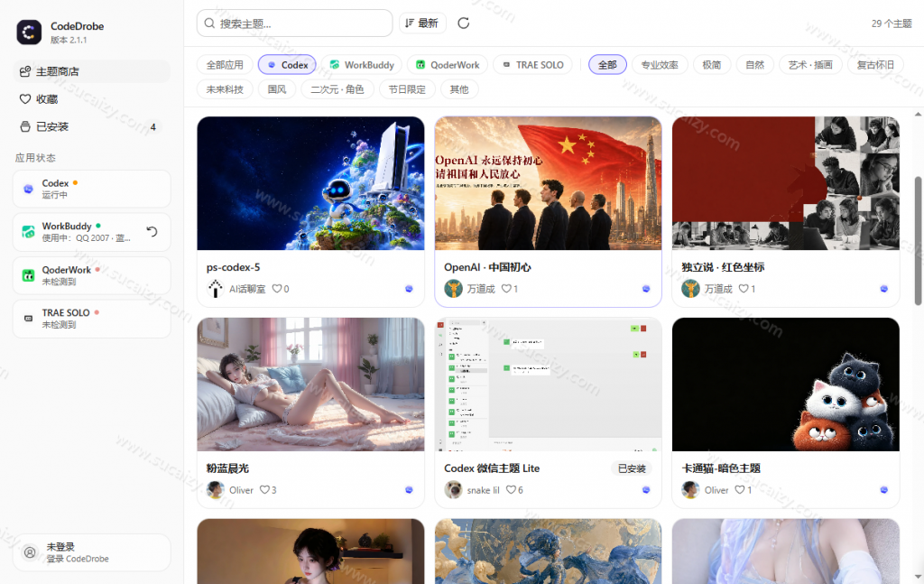Filter by 艺术·插画 category

810,65
